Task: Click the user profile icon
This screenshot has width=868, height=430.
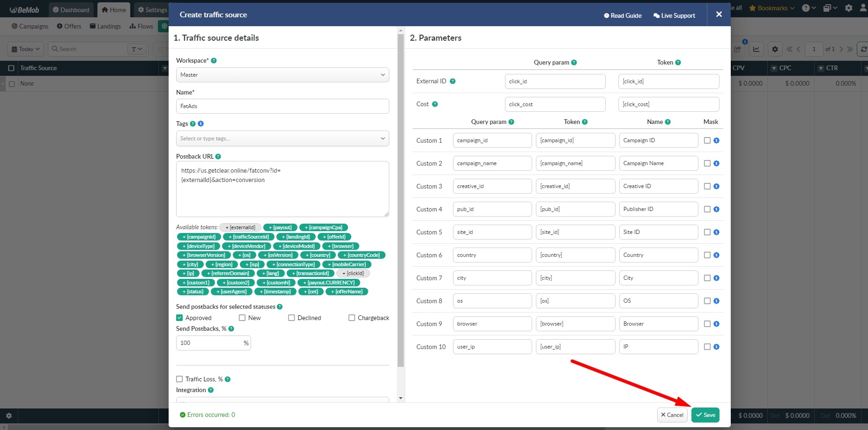Action: pos(864,8)
